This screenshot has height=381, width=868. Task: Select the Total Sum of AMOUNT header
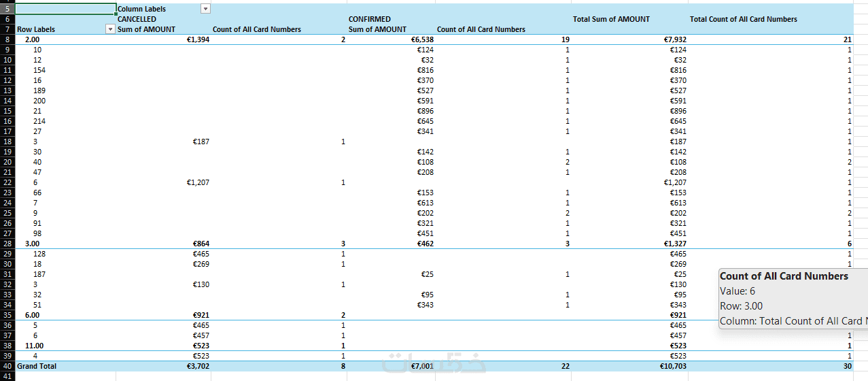611,19
